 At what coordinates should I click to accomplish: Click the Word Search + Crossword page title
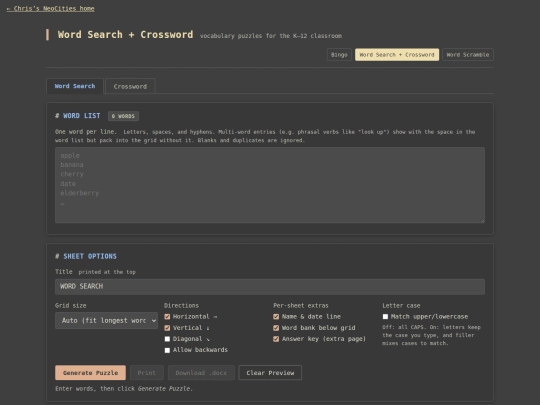coord(125,35)
